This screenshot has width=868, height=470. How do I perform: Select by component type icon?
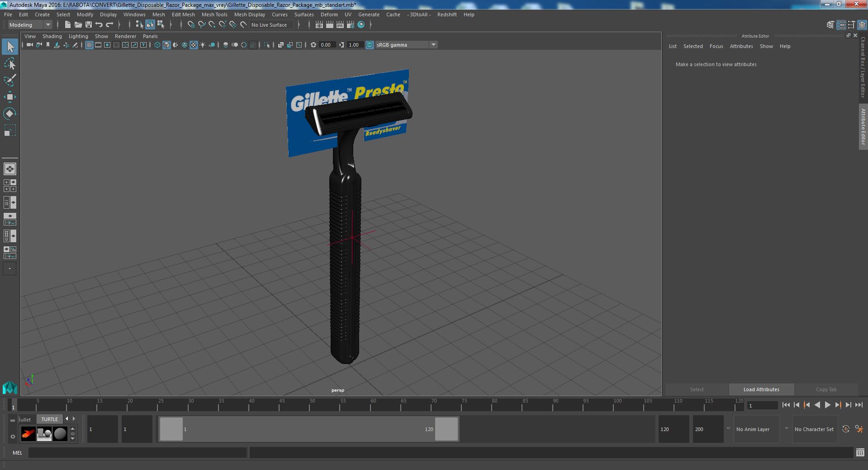pyautogui.click(x=161, y=25)
